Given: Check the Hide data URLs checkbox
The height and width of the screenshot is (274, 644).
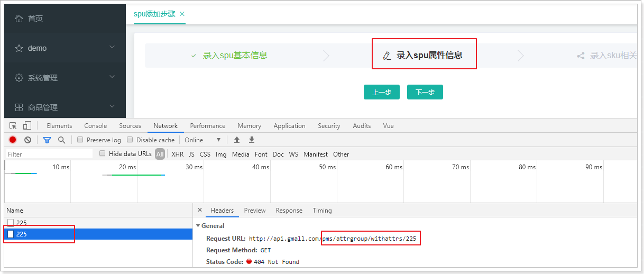Looking at the screenshot, I should point(103,154).
